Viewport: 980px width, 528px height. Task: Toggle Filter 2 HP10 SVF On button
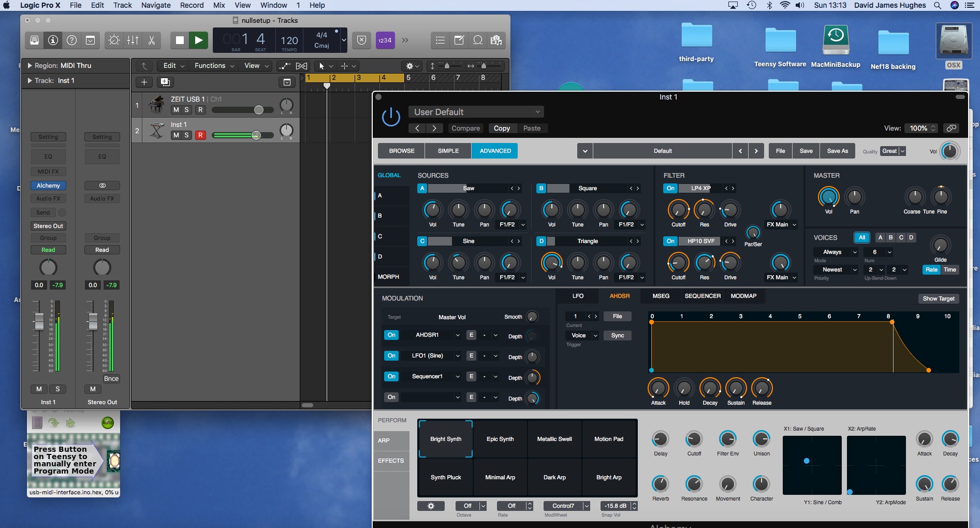(x=670, y=241)
